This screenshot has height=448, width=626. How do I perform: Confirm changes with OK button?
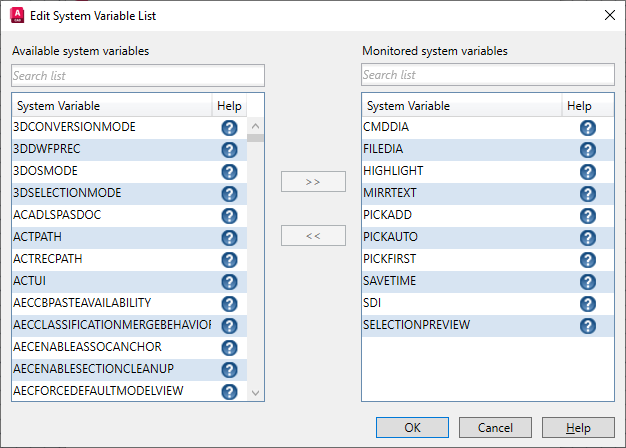(413, 428)
